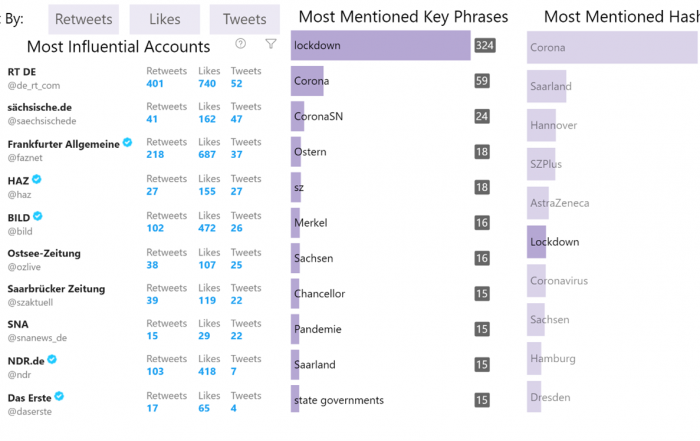Click the BILD verified checkmark badge

(38, 216)
